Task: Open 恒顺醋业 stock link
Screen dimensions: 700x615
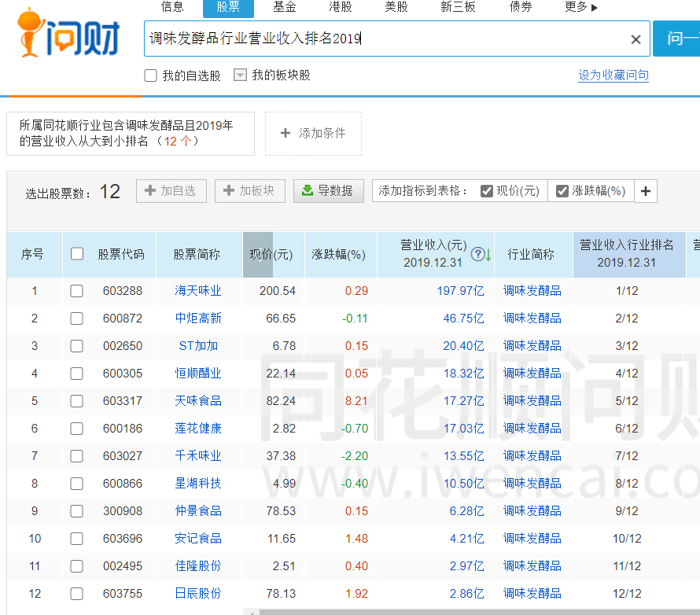Action: (x=197, y=374)
